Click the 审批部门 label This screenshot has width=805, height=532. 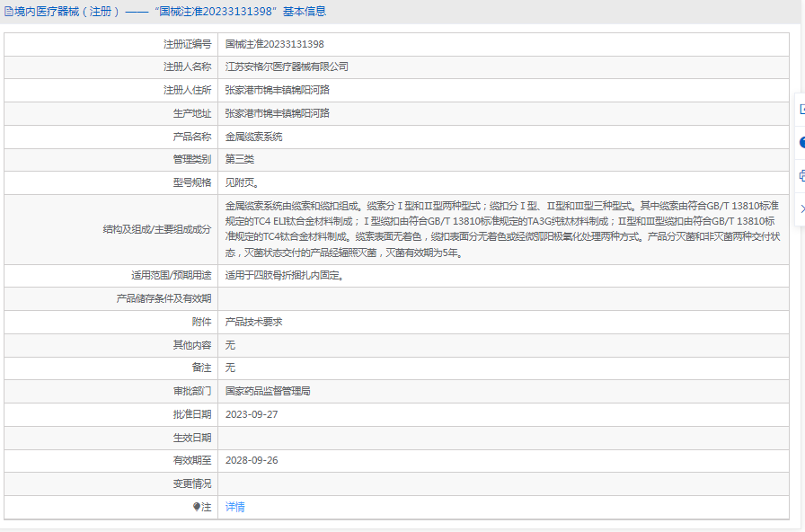(192, 391)
